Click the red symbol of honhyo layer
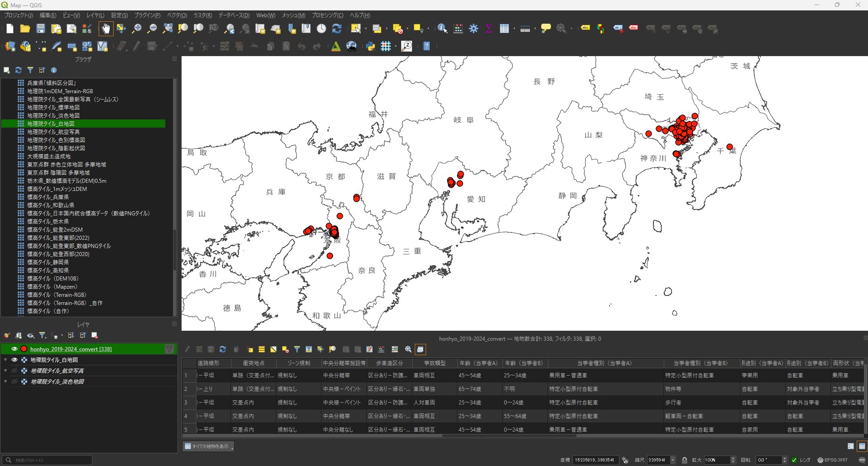The image size is (868, 466). [24, 349]
